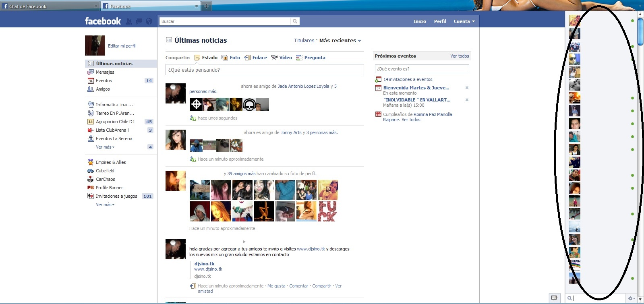Launch the CarChaos game
Viewport: 644px width, 304px height.
(x=105, y=179)
